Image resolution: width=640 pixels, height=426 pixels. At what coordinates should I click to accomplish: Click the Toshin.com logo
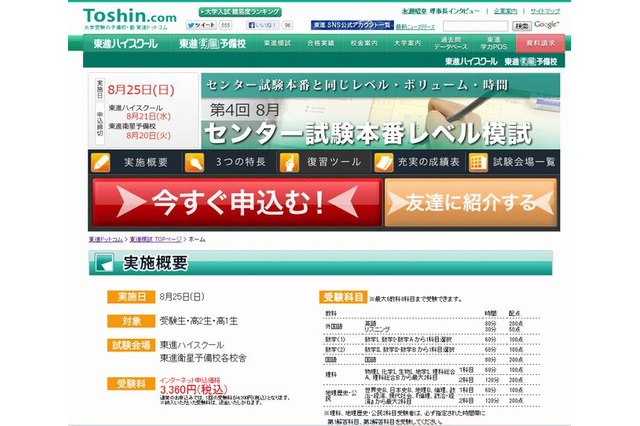tap(130, 18)
